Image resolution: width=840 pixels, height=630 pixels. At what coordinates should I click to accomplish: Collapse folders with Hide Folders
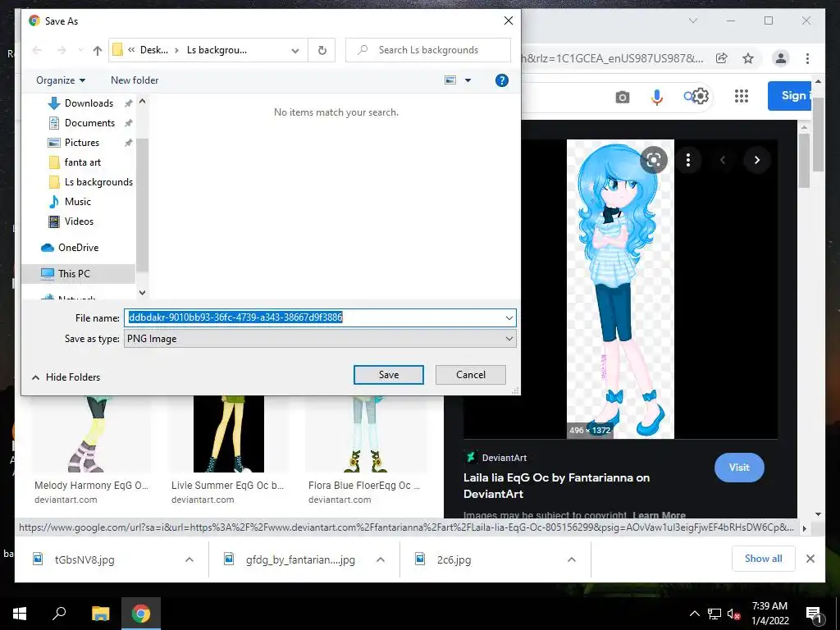pos(66,377)
